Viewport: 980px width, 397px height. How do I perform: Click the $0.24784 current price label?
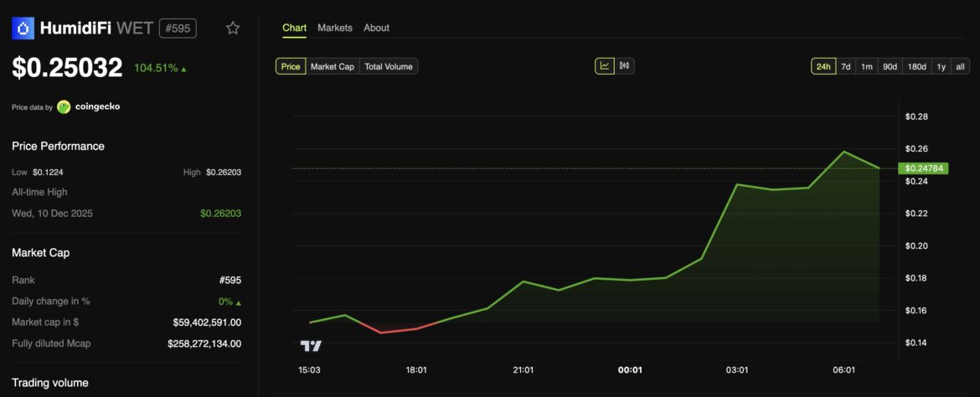[926, 168]
